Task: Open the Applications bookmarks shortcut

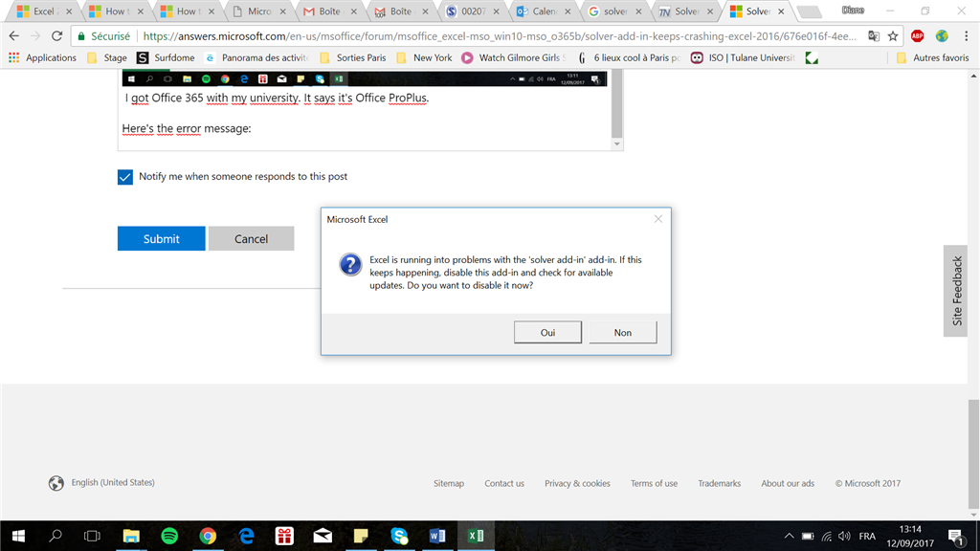Action: coord(42,57)
